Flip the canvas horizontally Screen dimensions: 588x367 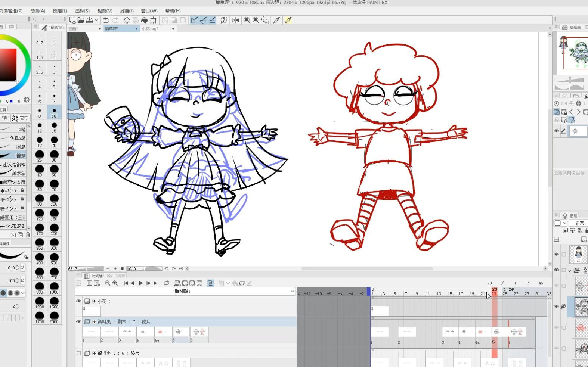pyautogui.click(x=235, y=20)
